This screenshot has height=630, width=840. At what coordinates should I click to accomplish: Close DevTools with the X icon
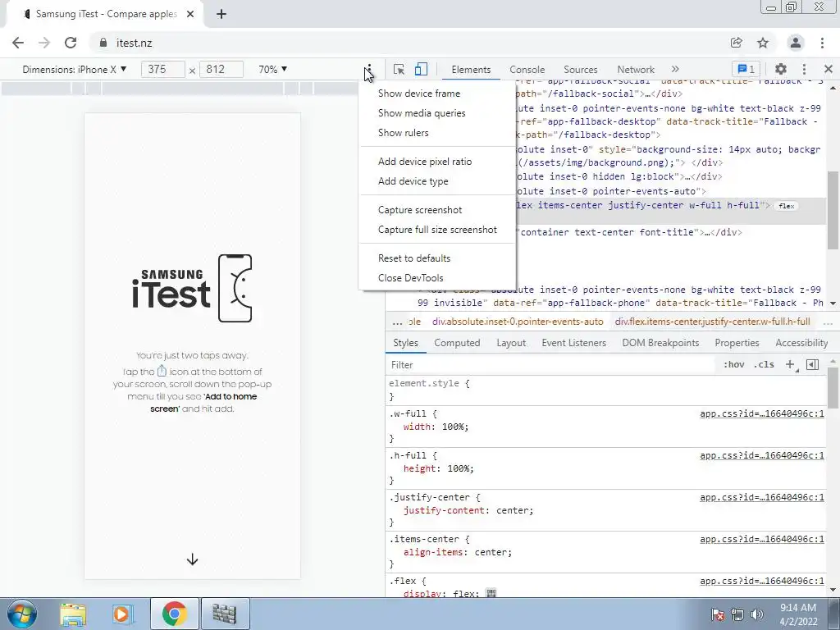tap(829, 69)
